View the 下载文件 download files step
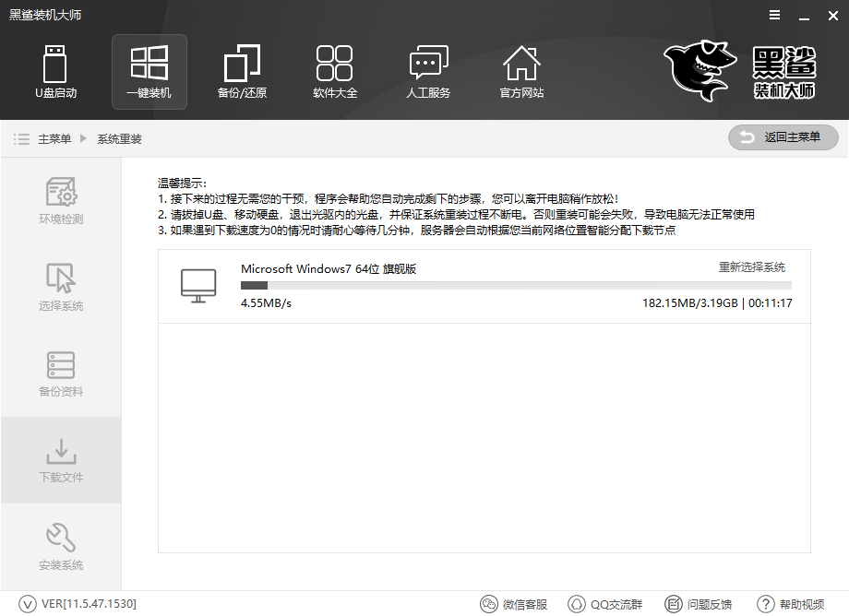The height and width of the screenshot is (616, 849). coord(60,459)
